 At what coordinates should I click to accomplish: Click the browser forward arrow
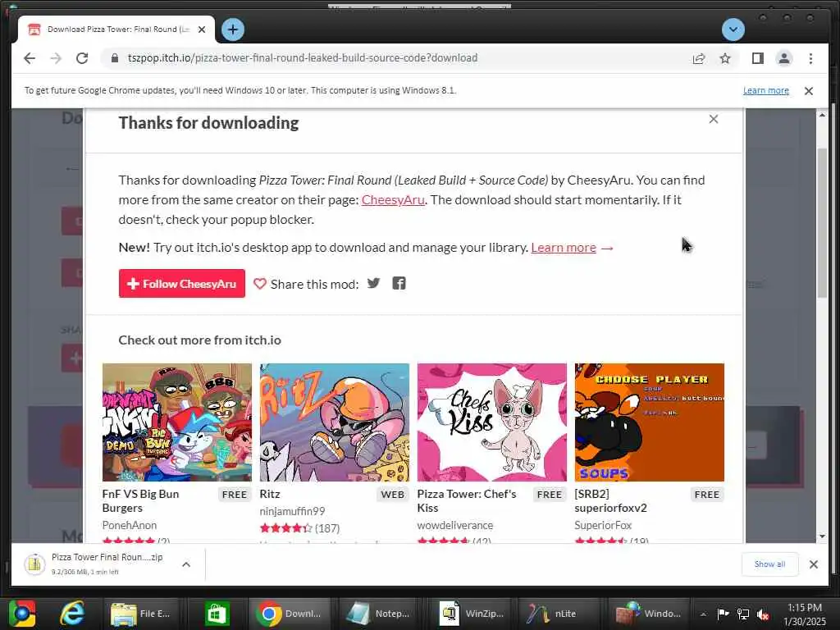click(56, 58)
